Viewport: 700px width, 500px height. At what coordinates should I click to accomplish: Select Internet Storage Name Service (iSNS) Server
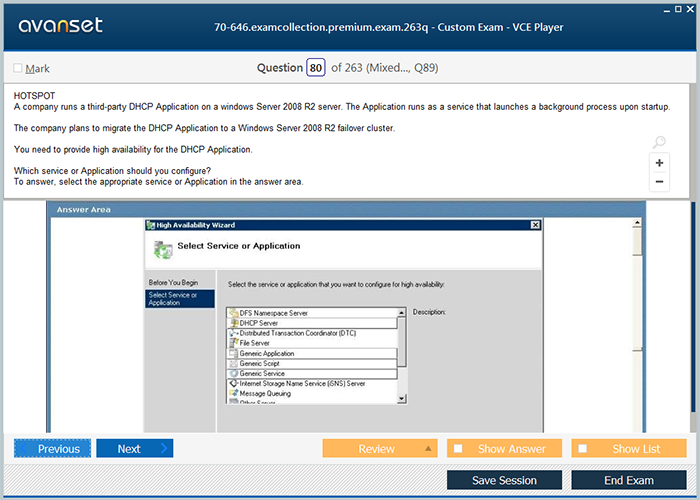(x=312, y=383)
